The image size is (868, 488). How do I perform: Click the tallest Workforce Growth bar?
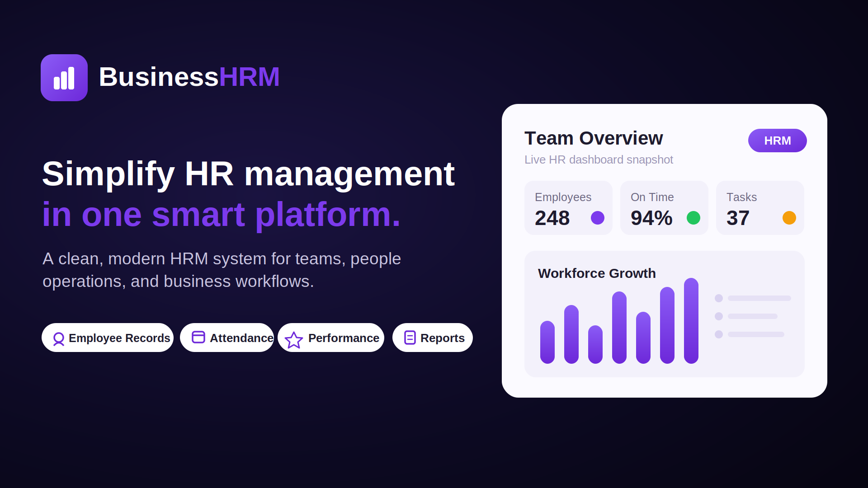point(691,321)
